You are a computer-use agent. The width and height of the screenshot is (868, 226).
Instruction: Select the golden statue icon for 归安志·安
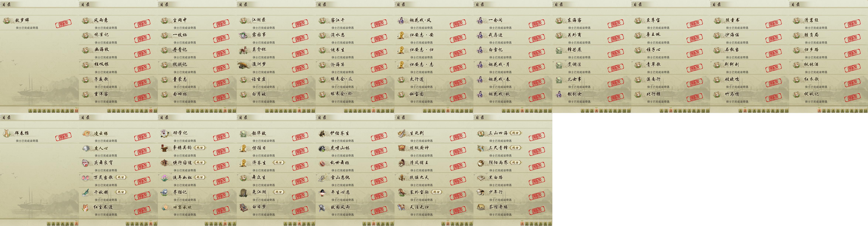pos(401,35)
